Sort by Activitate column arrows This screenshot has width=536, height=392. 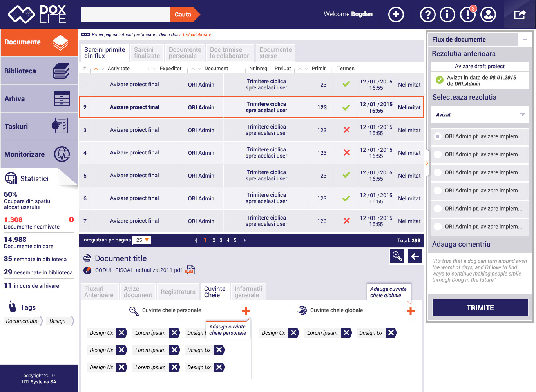click(99, 69)
